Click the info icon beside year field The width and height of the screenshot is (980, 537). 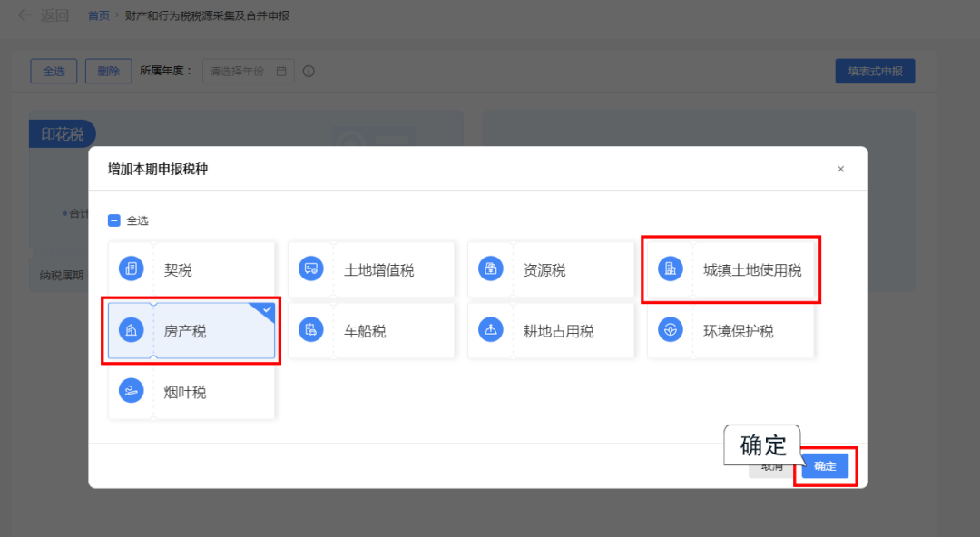click(x=309, y=72)
